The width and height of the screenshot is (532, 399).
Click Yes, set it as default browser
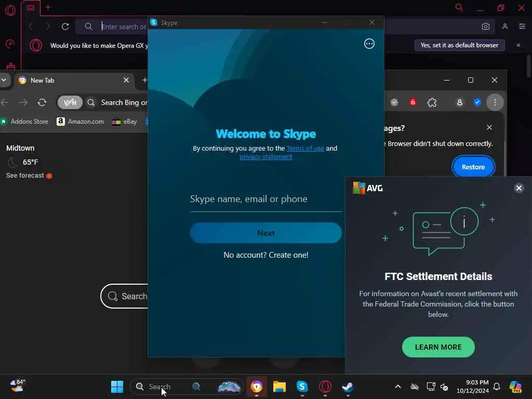[459, 45]
